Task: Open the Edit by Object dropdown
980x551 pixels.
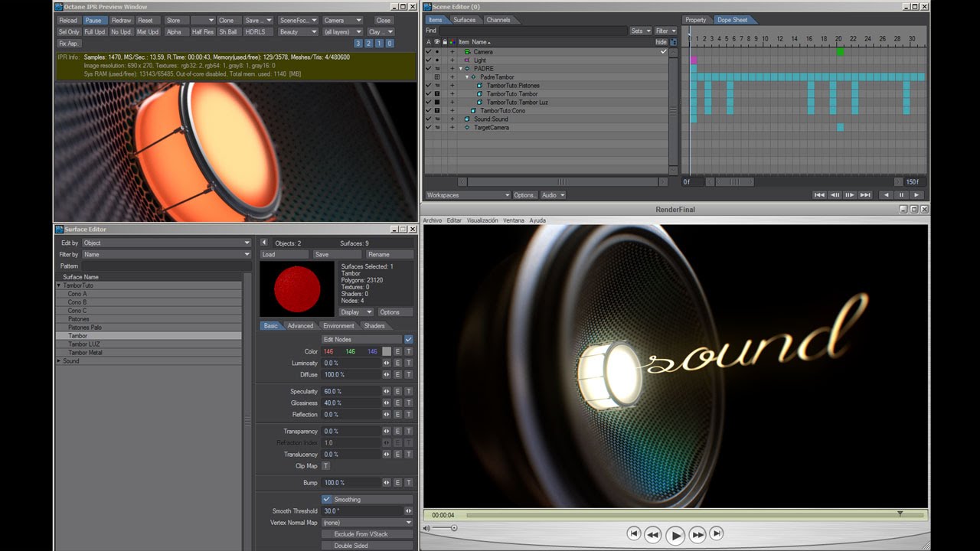Action: pyautogui.click(x=166, y=243)
